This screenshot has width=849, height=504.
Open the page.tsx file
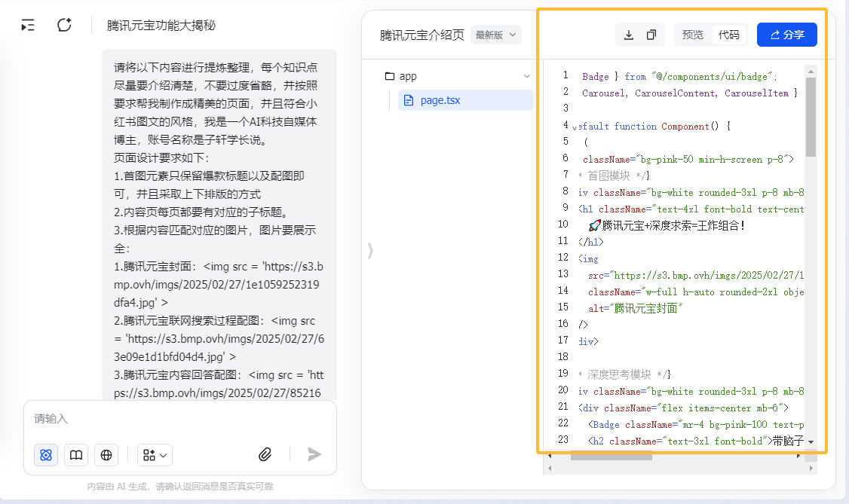tap(466, 101)
